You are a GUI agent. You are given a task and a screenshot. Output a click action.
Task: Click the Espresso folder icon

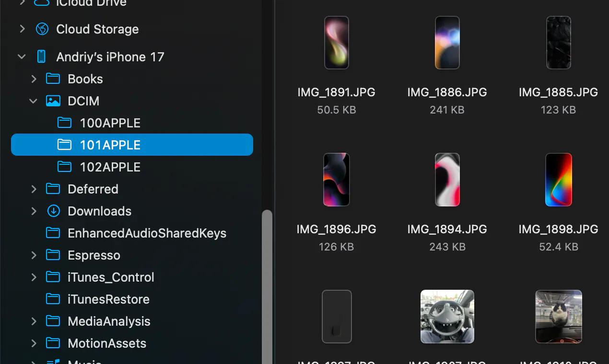point(53,255)
